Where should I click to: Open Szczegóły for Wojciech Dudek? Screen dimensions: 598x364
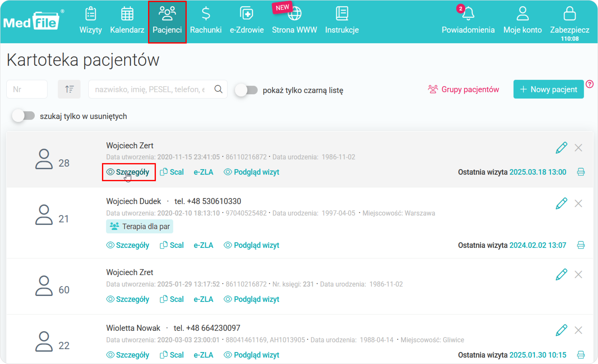click(128, 245)
